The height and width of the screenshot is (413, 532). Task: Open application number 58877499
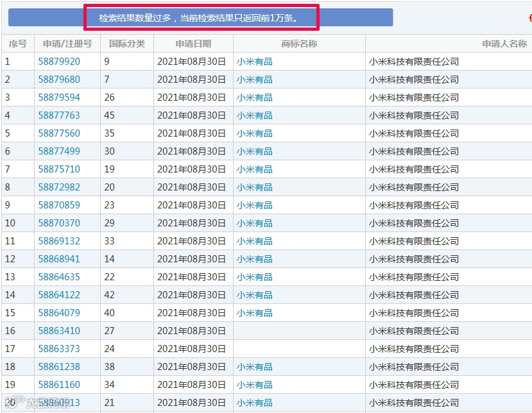pyautogui.click(x=59, y=151)
